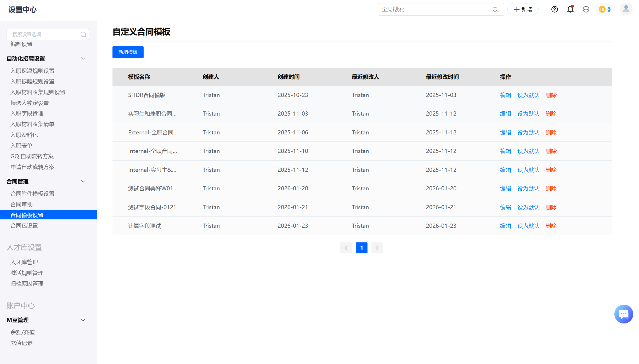Go to next page arrow in pagination

[377, 248]
